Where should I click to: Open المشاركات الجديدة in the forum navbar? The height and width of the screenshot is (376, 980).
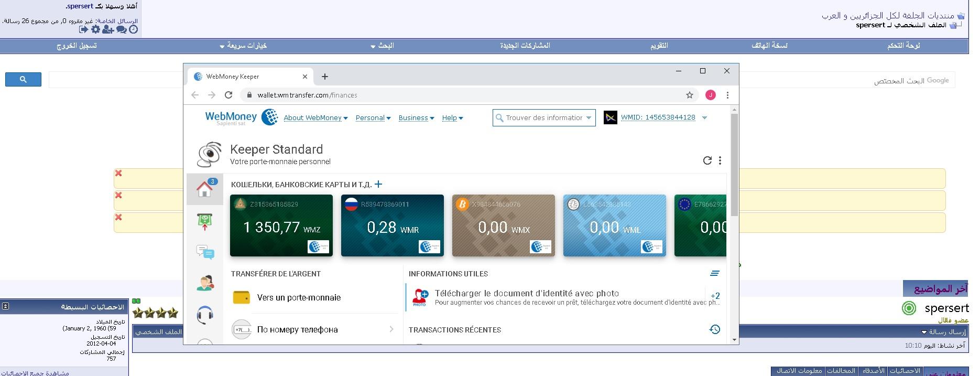(x=525, y=46)
